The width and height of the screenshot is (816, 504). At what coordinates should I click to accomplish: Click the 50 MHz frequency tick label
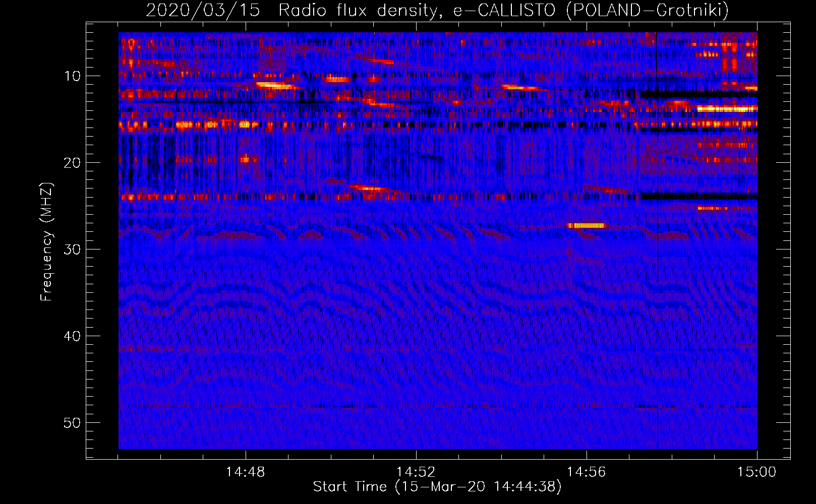73,423
